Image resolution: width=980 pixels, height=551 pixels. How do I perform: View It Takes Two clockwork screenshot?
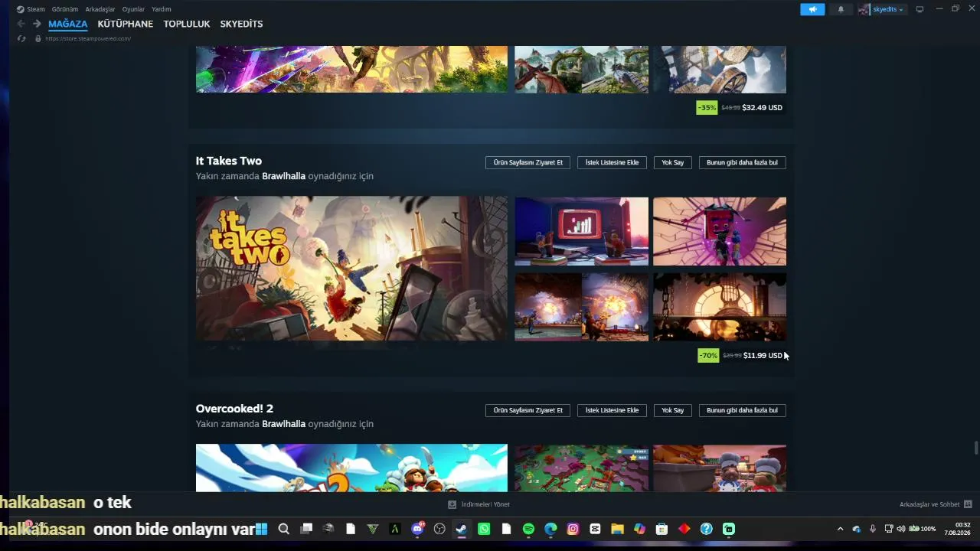(x=720, y=307)
